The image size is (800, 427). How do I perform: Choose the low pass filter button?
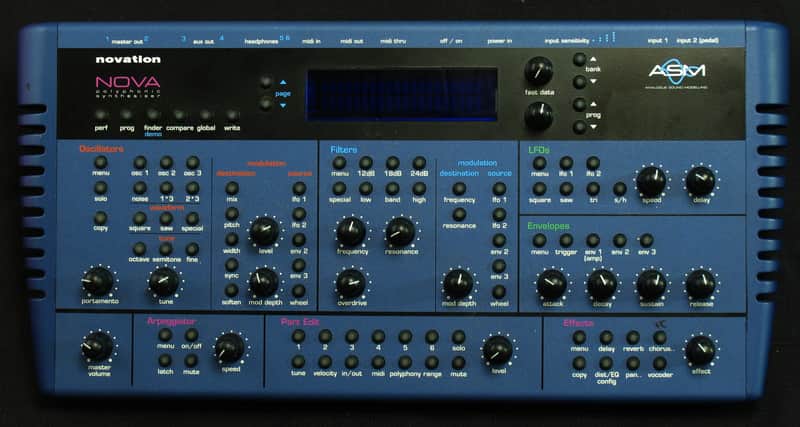[366, 189]
